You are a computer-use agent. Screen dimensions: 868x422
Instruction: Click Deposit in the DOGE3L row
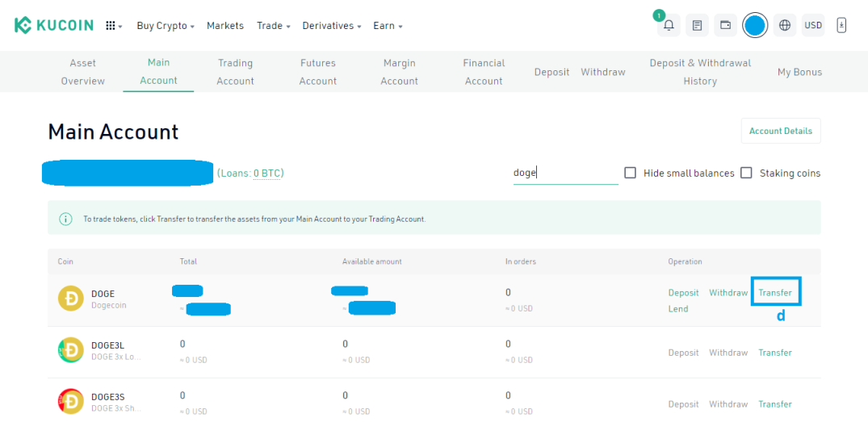(683, 353)
